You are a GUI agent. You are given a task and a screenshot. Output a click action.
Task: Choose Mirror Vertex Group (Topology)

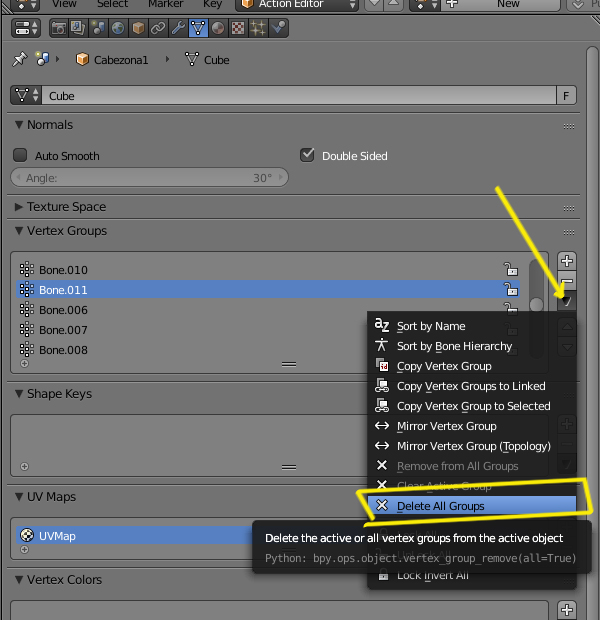coord(471,446)
